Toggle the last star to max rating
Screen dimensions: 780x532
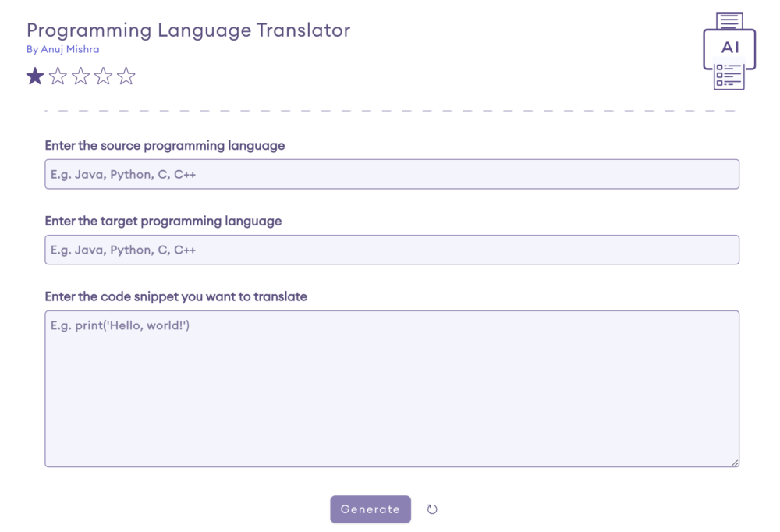126,76
